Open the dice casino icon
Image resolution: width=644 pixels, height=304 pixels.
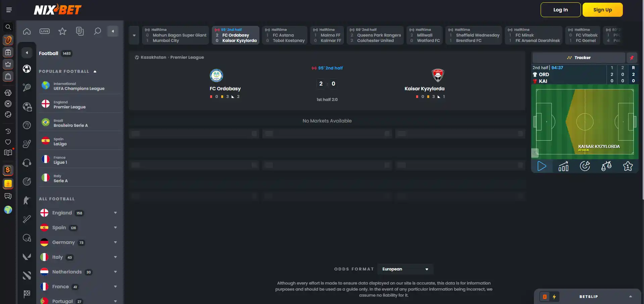click(x=8, y=93)
